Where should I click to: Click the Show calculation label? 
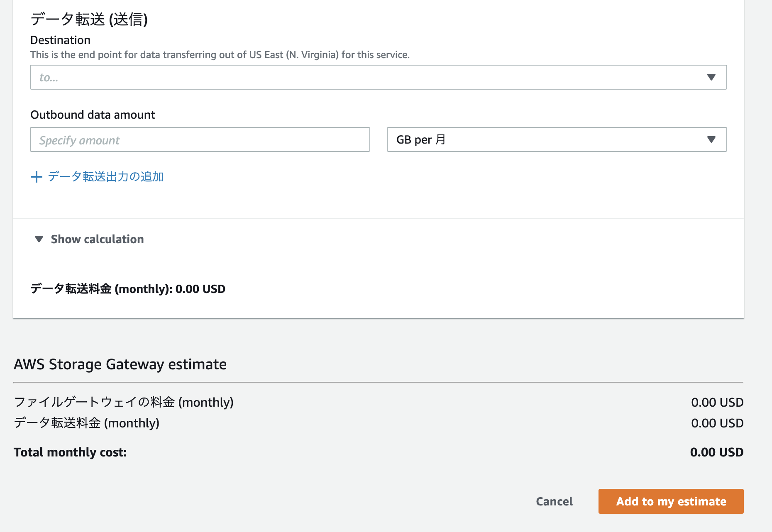[x=97, y=239]
